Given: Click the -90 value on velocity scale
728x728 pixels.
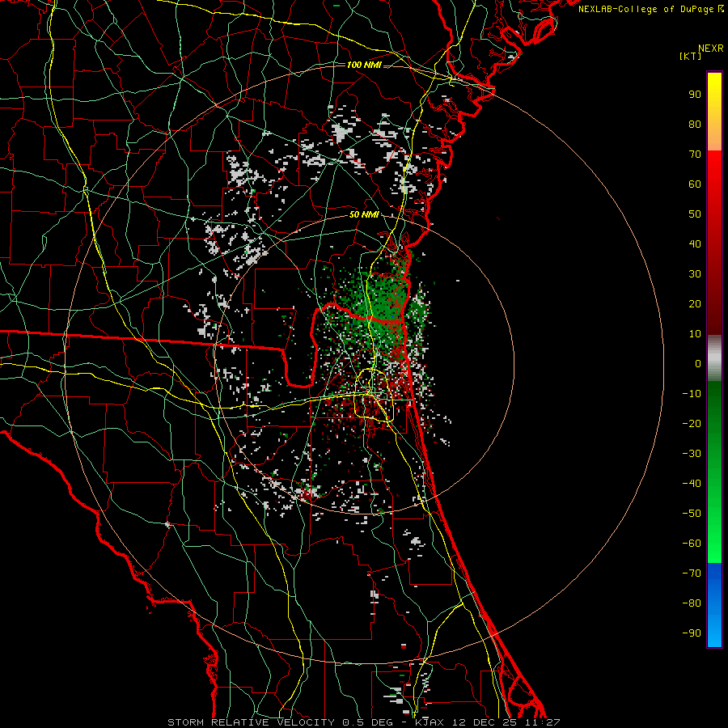Looking at the screenshot, I should click(692, 633).
